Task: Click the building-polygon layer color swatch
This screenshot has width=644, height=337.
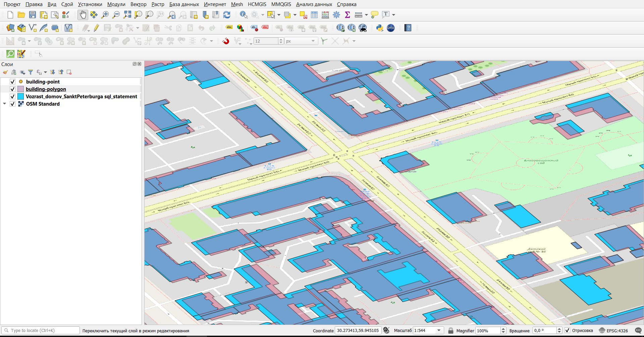Action: (21, 89)
